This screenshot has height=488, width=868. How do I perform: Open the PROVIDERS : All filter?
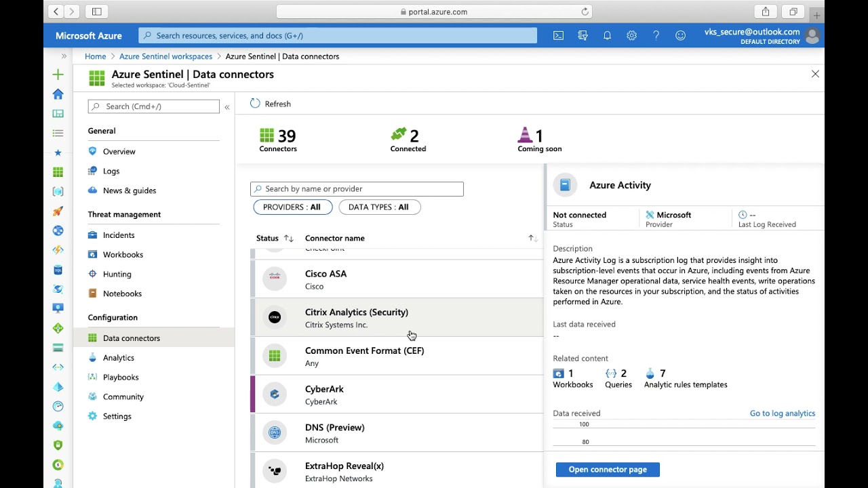[x=293, y=207]
